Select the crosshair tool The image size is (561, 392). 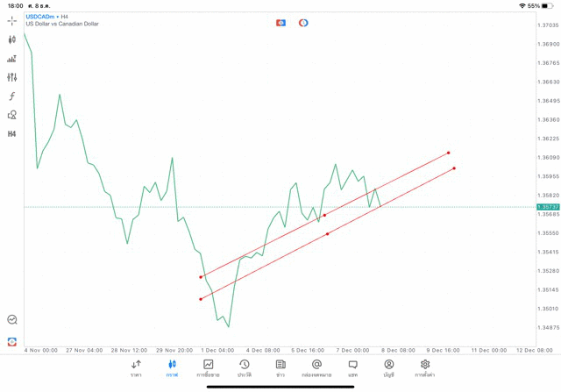pyautogui.click(x=12, y=20)
